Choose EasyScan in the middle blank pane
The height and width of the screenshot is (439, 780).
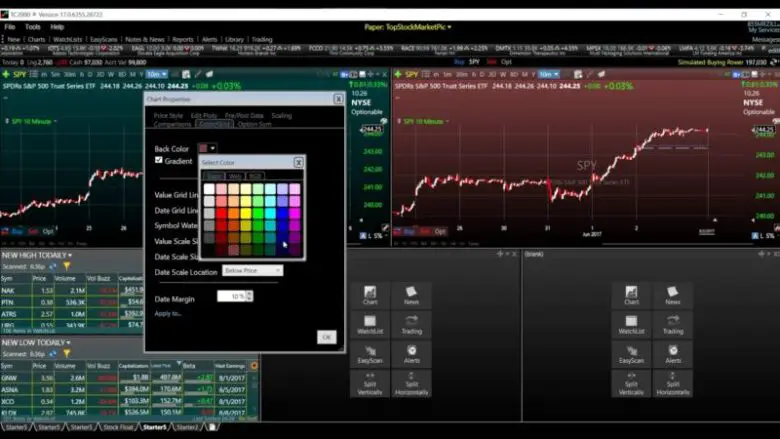pyautogui.click(x=370, y=355)
